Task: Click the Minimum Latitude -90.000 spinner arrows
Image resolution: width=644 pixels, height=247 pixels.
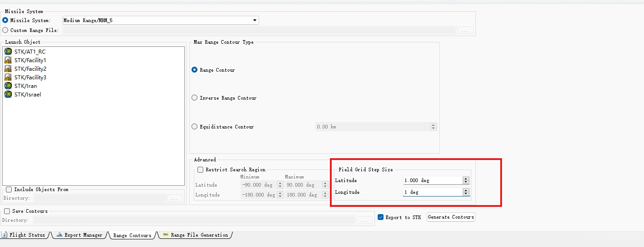Action: (280, 185)
